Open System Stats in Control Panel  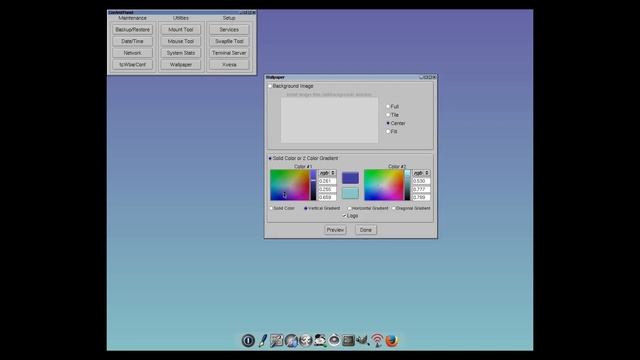point(180,53)
